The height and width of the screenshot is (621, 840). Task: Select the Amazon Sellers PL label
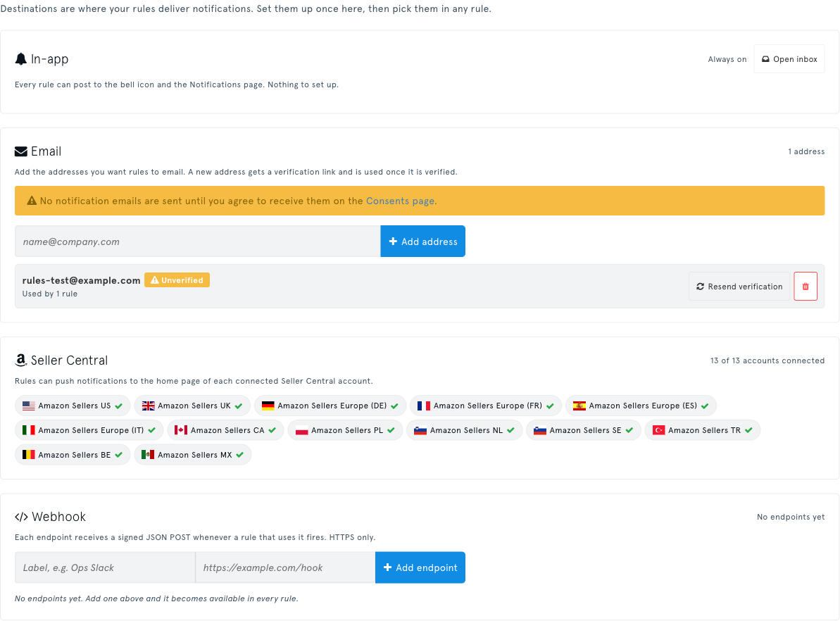(x=347, y=430)
